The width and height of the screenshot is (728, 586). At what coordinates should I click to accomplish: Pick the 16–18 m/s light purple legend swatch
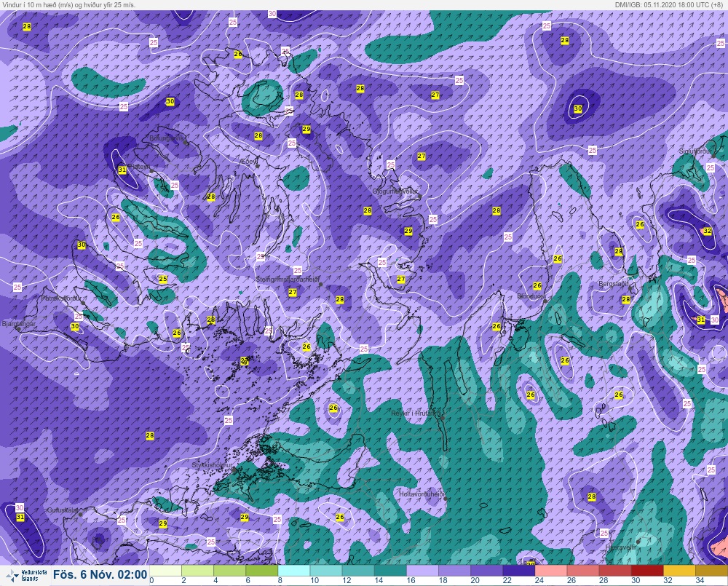[x=422, y=570]
